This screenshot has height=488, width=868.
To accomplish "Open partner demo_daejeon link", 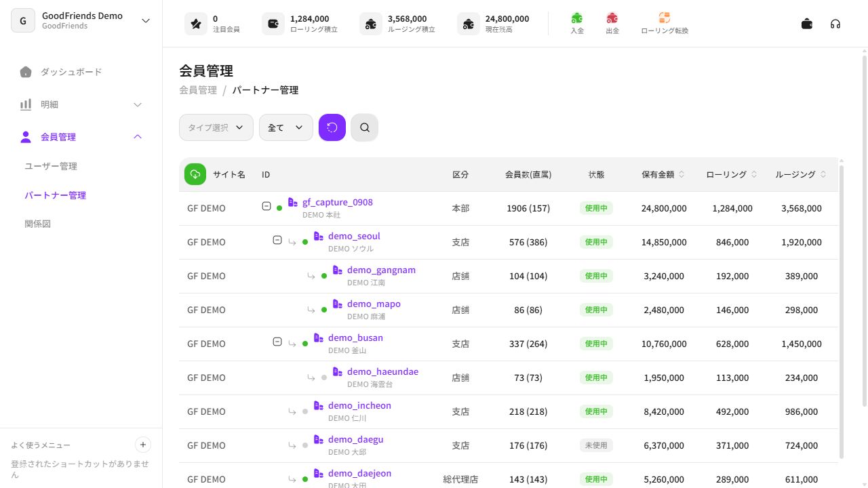I will click(359, 473).
